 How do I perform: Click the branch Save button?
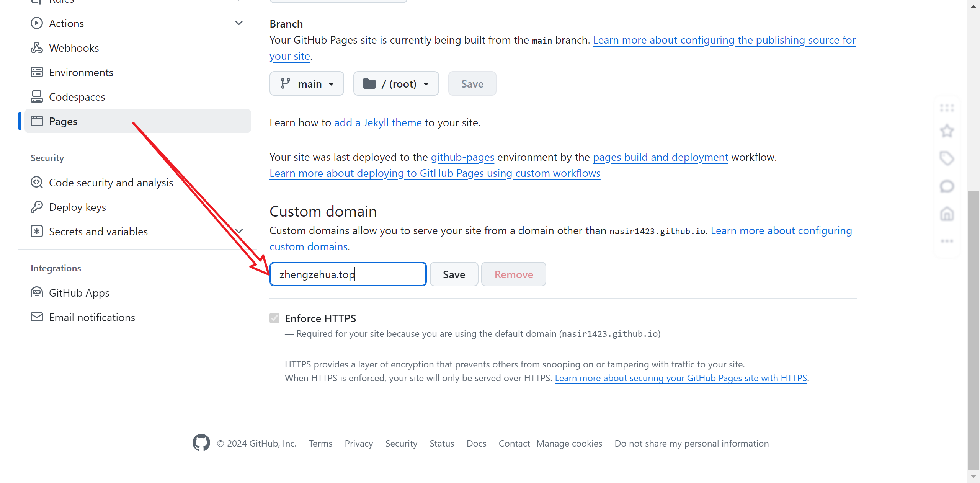[472, 83]
